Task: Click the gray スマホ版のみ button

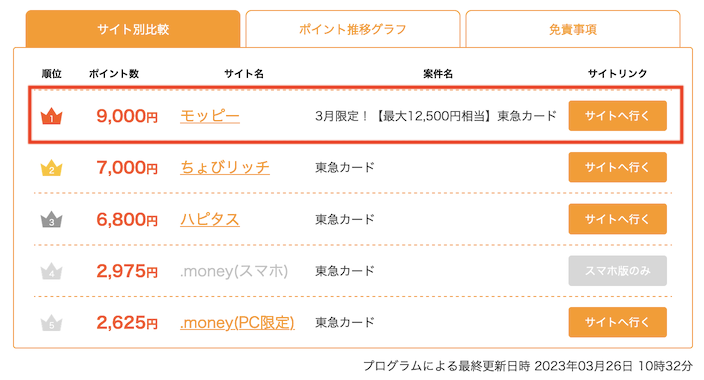Action: (617, 271)
